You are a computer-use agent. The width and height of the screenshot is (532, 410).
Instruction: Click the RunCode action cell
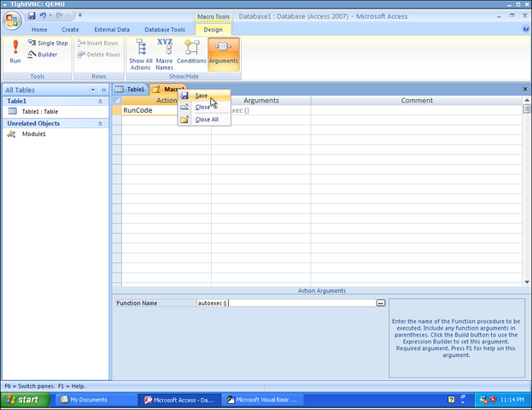point(150,110)
